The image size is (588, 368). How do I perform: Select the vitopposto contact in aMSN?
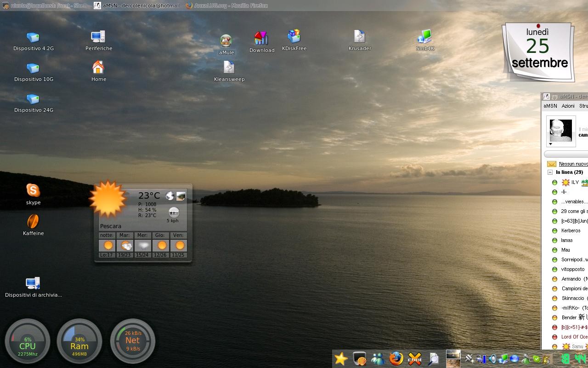pyautogui.click(x=573, y=269)
